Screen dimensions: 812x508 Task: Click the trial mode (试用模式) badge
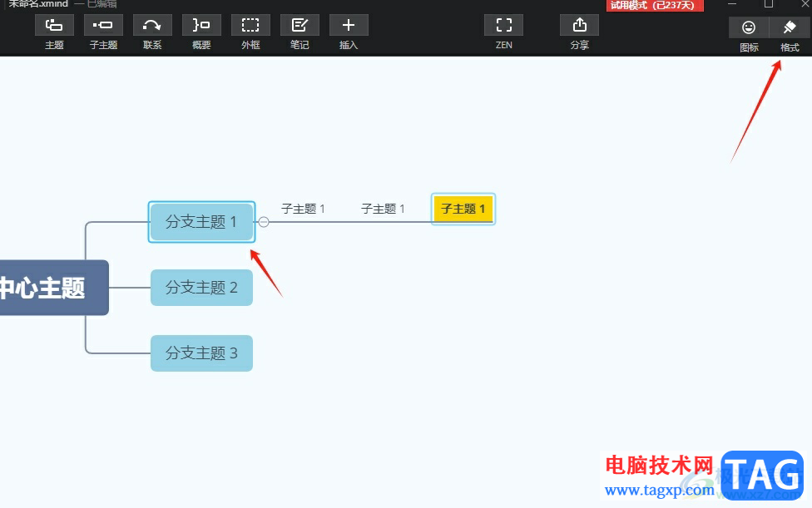[655, 5]
